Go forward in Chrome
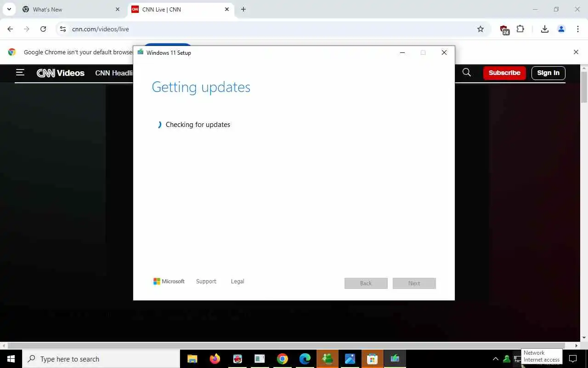The width and height of the screenshot is (588, 368). tap(27, 29)
